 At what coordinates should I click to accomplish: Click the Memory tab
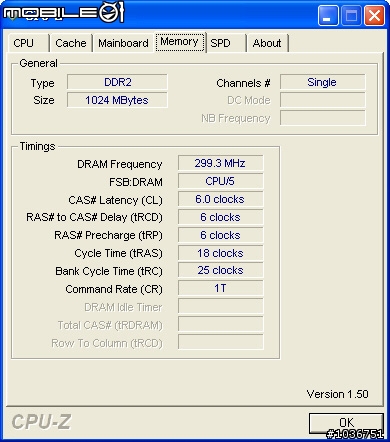point(180,42)
